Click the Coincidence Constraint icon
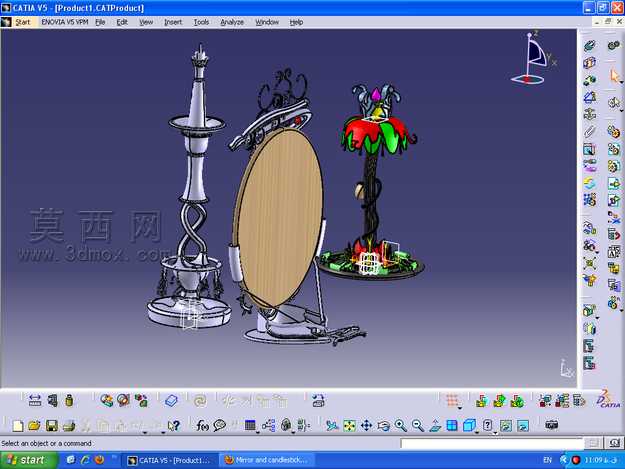This screenshot has height=469, width=625. point(590,45)
